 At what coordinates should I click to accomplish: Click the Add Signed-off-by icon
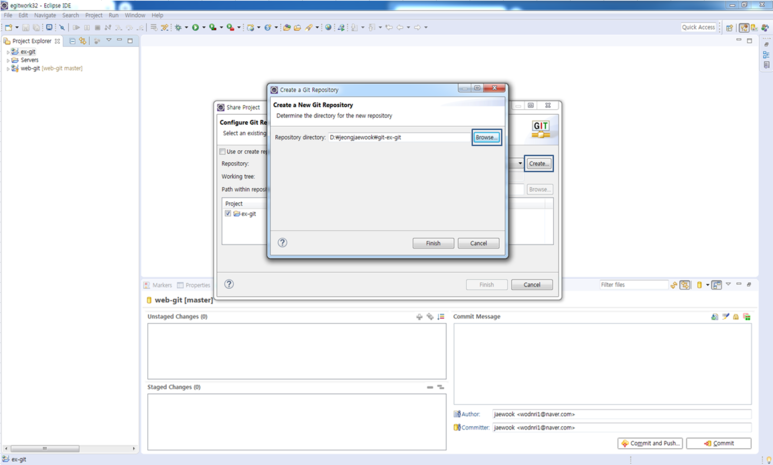click(x=725, y=317)
